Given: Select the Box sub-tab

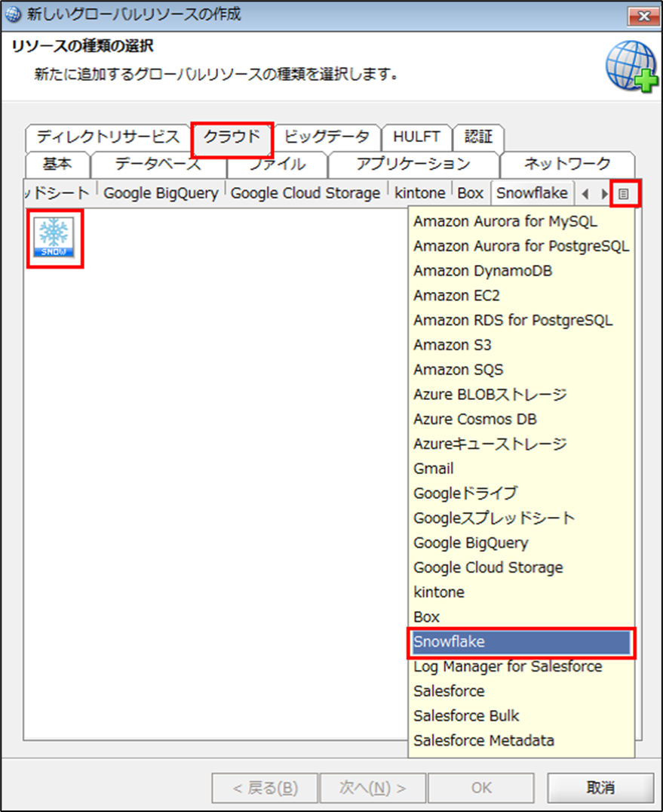Looking at the screenshot, I should [470, 193].
